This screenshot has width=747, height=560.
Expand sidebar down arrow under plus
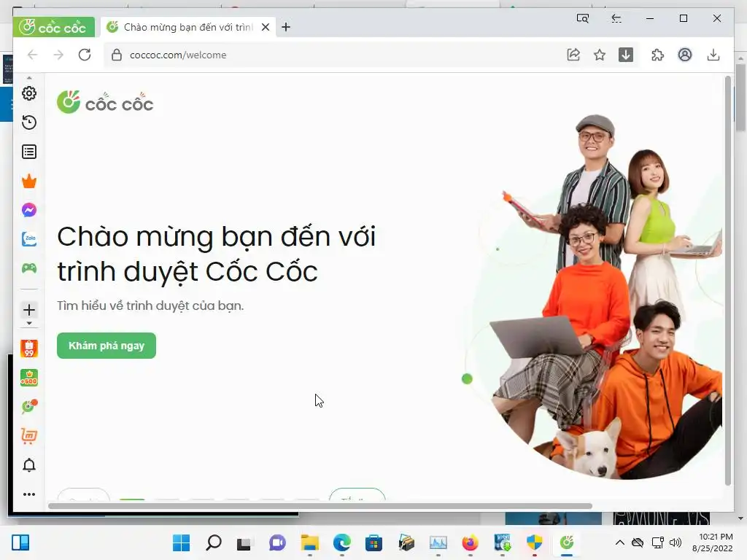[x=29, y=323]
